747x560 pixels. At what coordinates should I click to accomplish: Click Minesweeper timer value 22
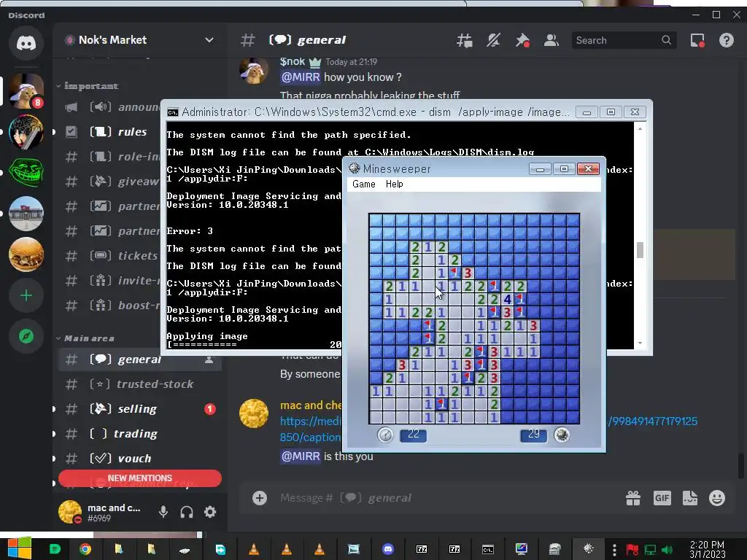(x=413, y=435)
